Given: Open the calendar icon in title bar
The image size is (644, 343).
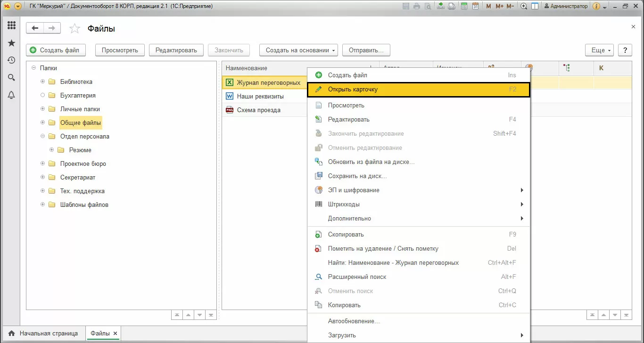Looking at the screenshot, I should click(475, 6).
